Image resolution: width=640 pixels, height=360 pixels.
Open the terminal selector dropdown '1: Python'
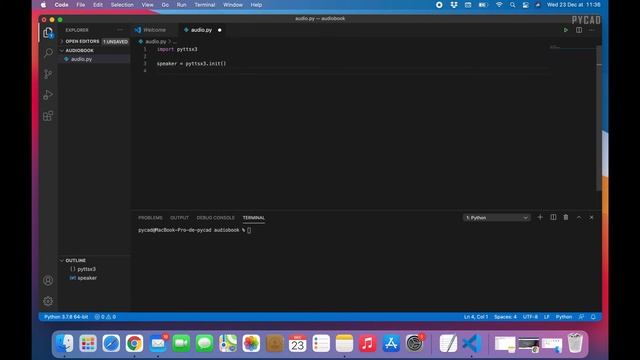coord(497,218)
